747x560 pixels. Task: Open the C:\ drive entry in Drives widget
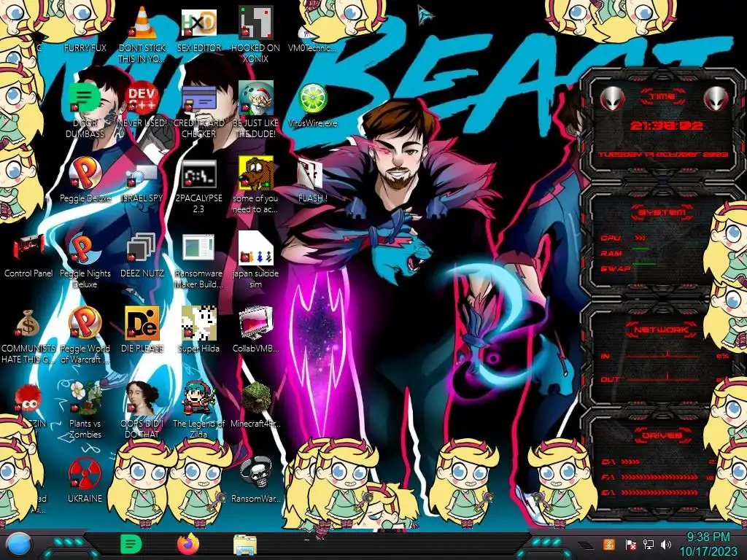tap(659, 462)
